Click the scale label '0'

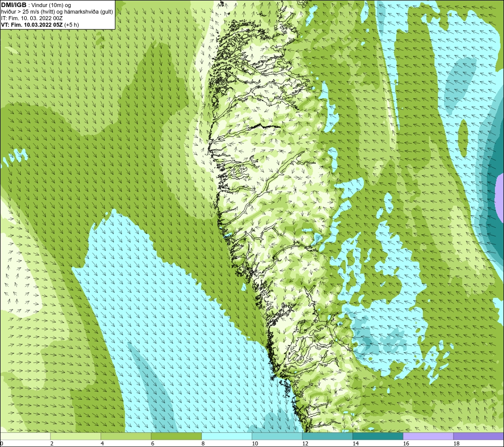pyautogui.click(x=2, y=444)
